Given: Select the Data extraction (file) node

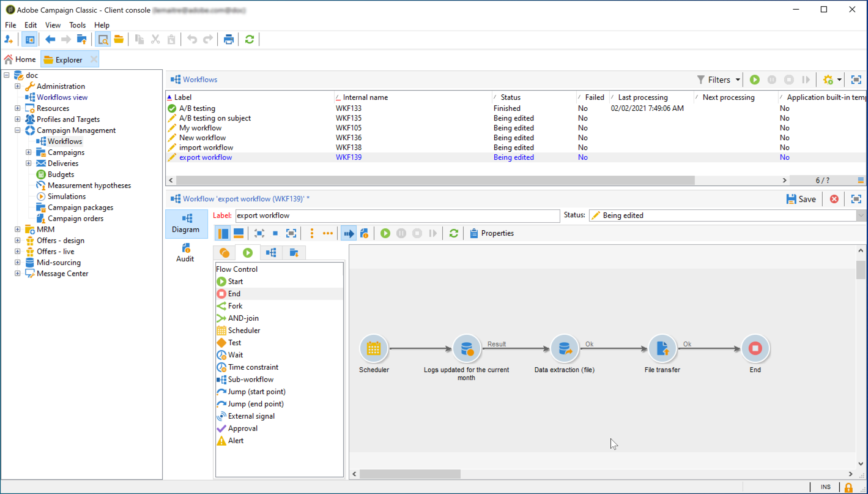Looking at the screenshot, I should [564, 349].
